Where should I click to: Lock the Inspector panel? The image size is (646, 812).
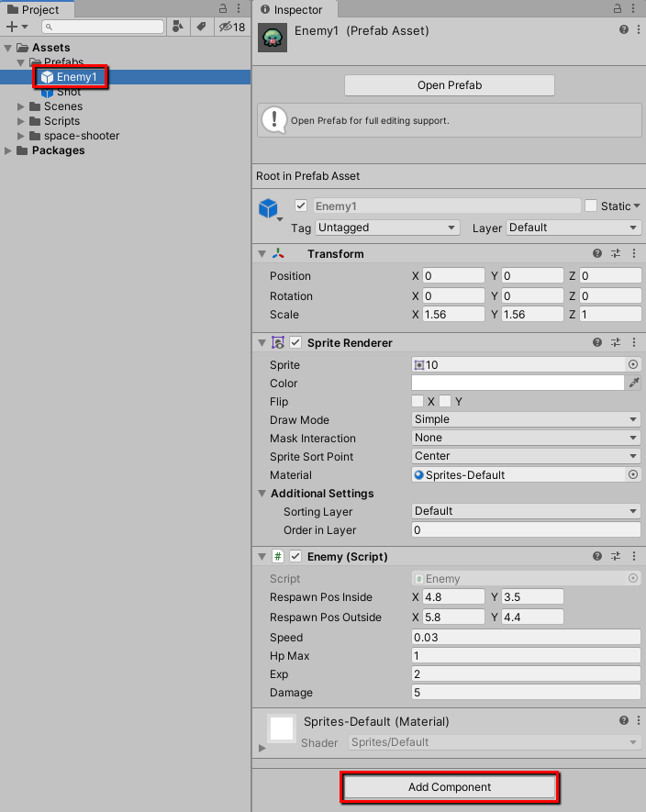(x=618, y=9)
